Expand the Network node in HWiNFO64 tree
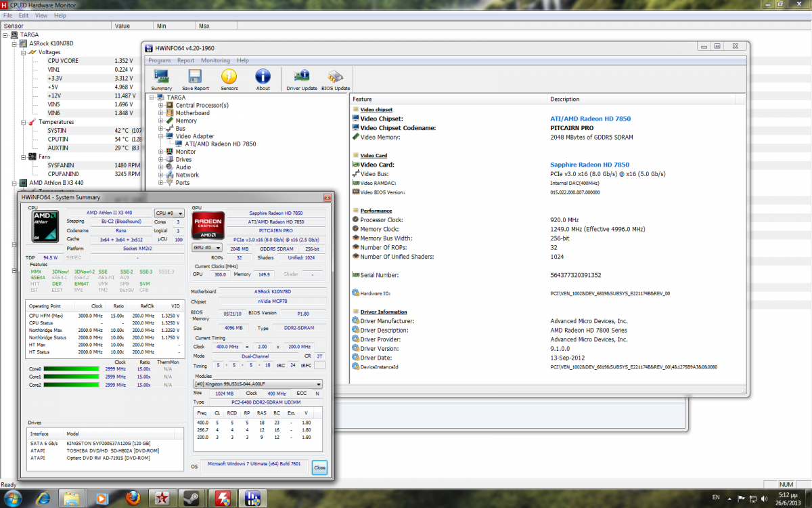This screenshot has height=508, width=812. click(x=160, y=175)
